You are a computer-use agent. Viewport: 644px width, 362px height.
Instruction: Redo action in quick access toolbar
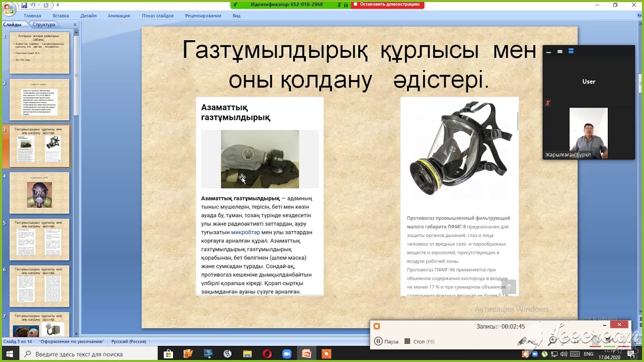click(x=46, y=5)
